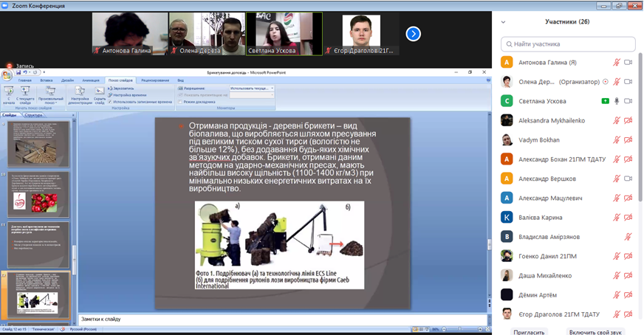This screenshot has width=644, height=335.
Task: Select Антонова Галина video tile
Action: 130,34
